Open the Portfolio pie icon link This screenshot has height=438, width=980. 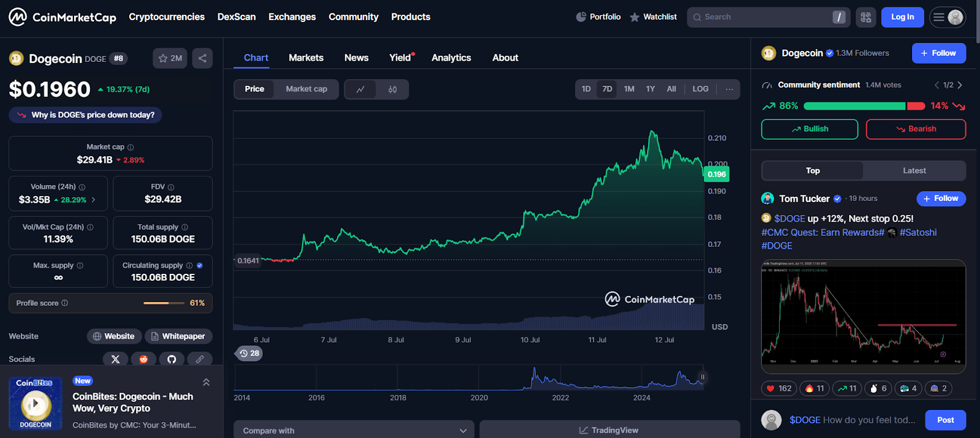(598, 17)
